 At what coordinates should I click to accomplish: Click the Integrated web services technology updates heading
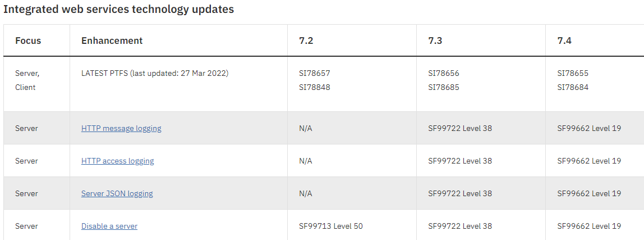[119, 9]
